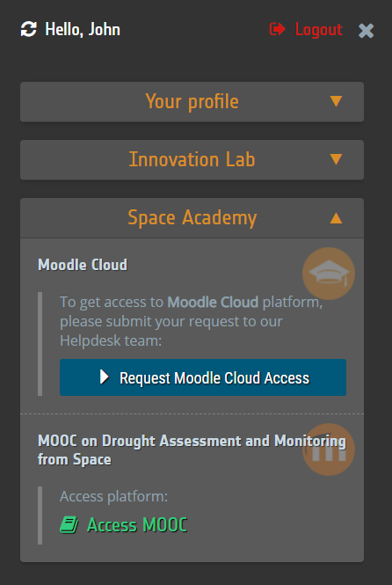The image size is (392, 585).
Task: Click the MOOC on Drought Assessment title
Action: 192,450
